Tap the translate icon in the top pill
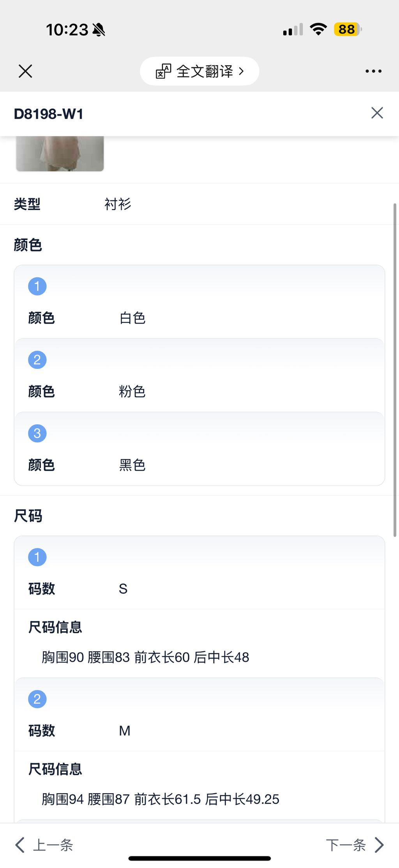 (x=163, y=71)
